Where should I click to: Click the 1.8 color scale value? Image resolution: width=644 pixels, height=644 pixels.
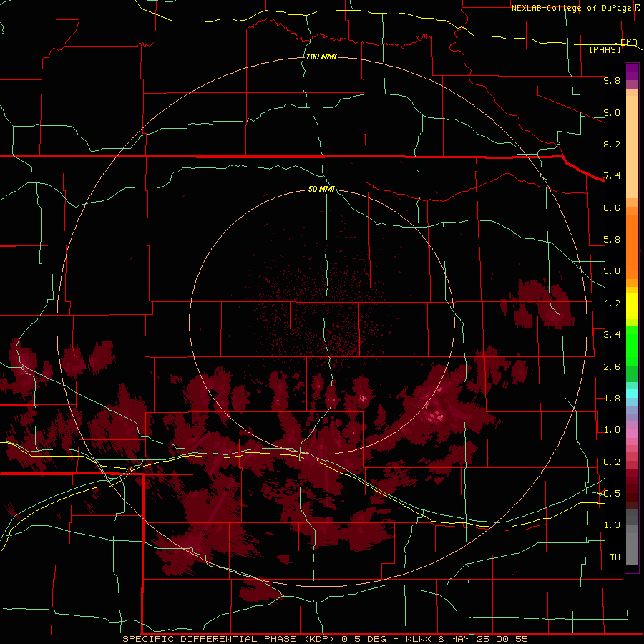pos(612,399)
